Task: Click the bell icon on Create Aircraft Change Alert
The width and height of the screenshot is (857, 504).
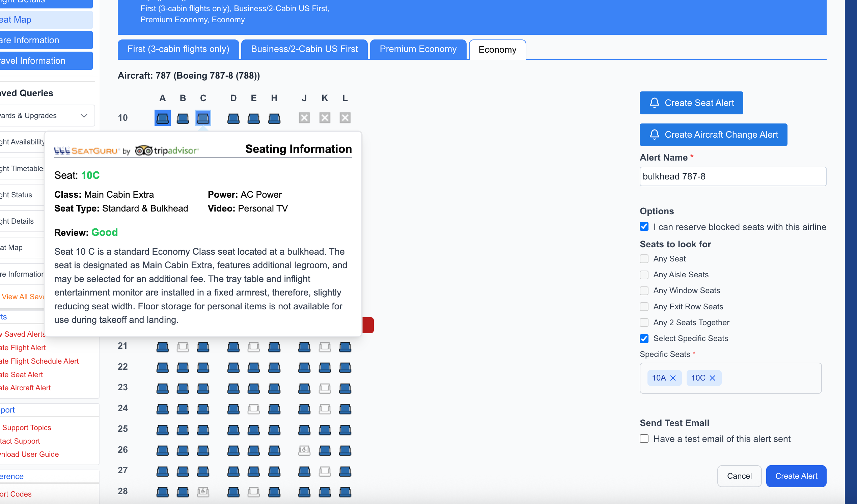Action: click(x=655, y=135)
